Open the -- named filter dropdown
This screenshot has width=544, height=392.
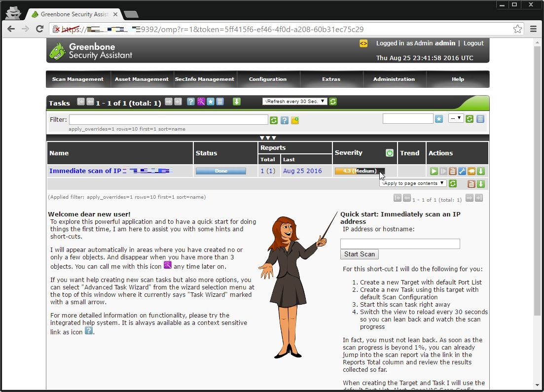[x=456, y=118]
